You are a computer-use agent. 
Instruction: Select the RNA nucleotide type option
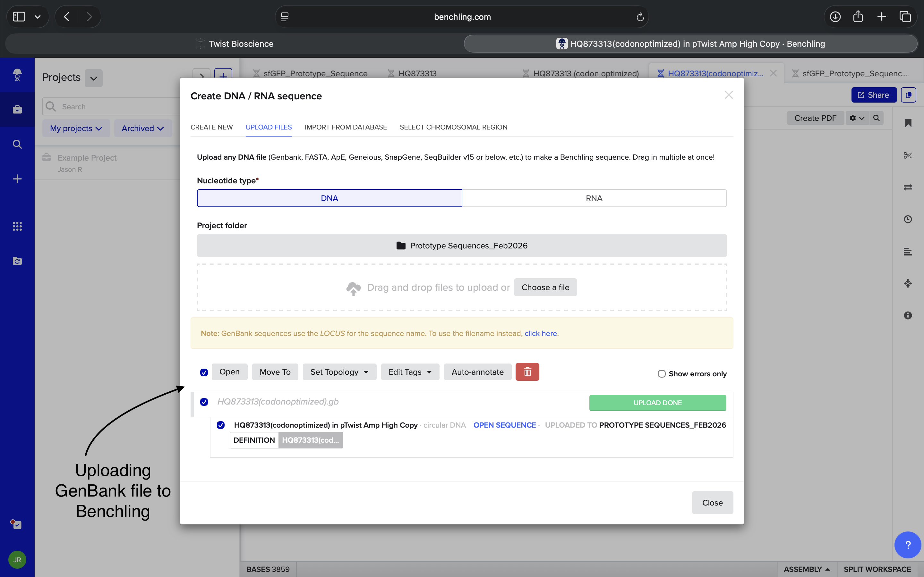[594, 198]
